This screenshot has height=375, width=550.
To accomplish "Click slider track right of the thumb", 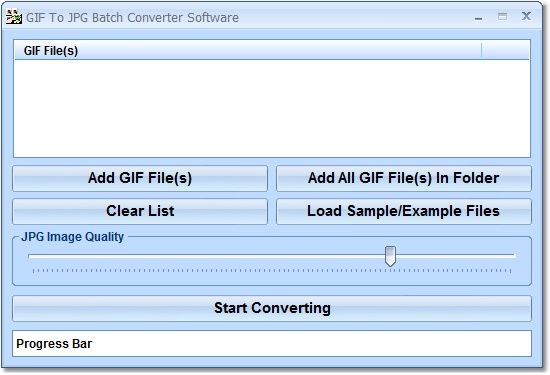I will 455,256.
